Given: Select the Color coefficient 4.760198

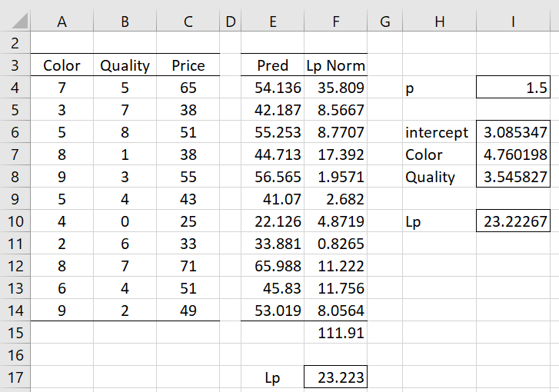Looking at the screenshot, I should pyautogui.click(x=513, y=154).
